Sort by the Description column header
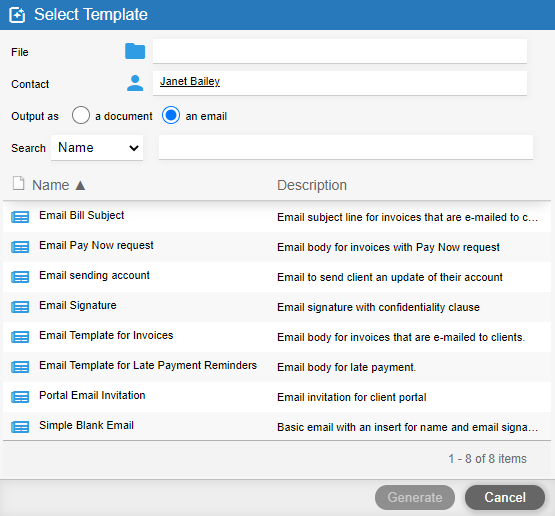Viewport: 555px width, 516px height. point(312,185)
